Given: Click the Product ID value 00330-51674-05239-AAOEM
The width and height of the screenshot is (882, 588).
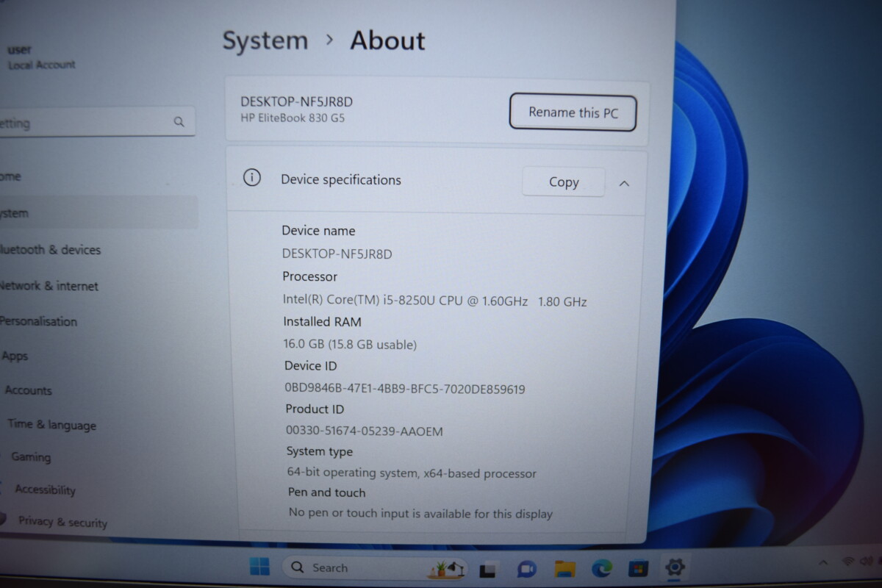Looking at the screenshot, I should pyautogui.click(x=365, y=431).
